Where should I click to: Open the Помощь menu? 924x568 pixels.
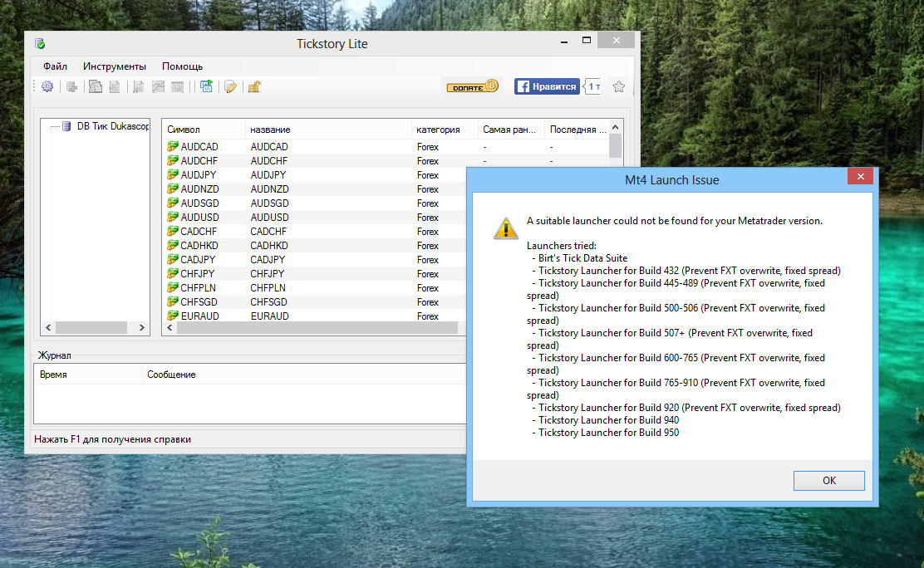coord(182,66)
